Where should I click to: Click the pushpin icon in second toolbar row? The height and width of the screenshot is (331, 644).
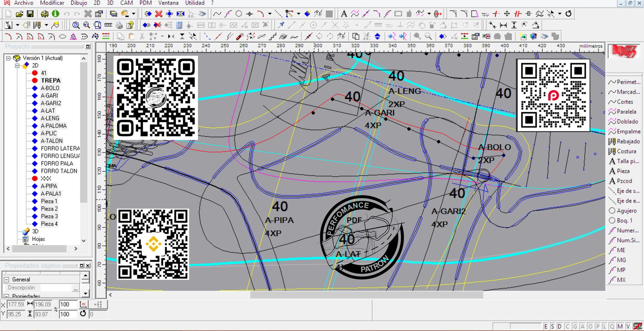click(x=281, y=25)
